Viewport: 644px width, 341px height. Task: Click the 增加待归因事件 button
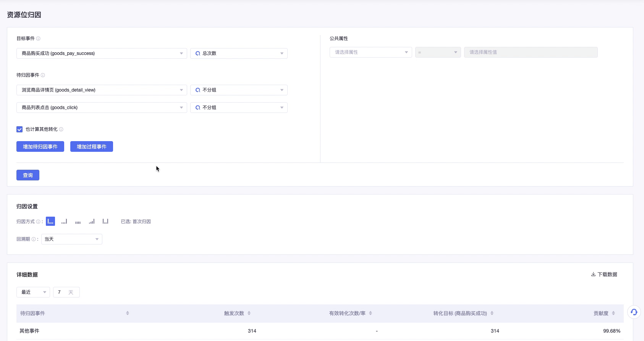click(40, 146)
